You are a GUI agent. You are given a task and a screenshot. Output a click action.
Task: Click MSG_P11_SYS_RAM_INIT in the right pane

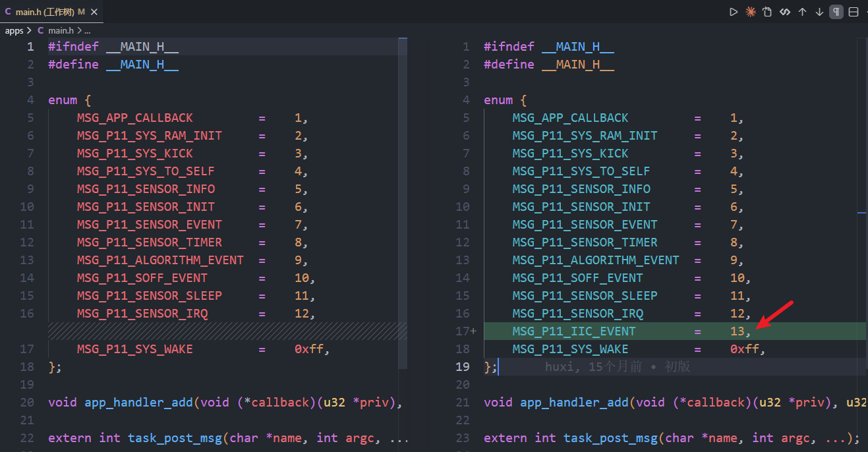click(x=585, y=135)
